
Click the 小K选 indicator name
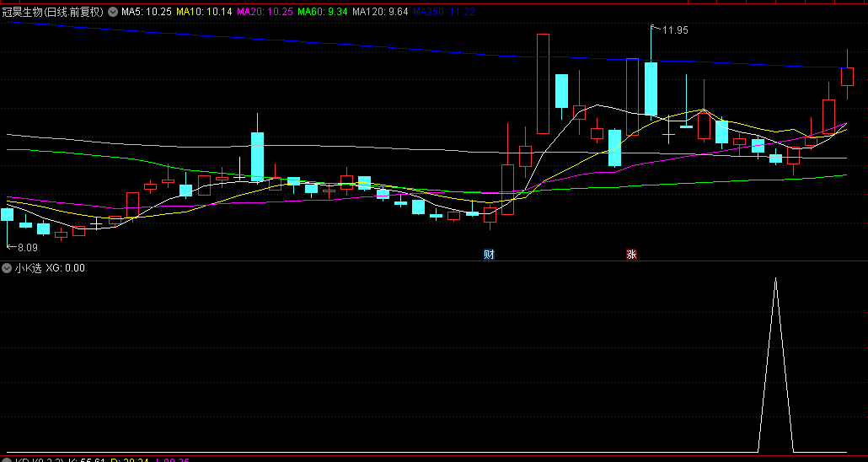click(x=29, y=268)
